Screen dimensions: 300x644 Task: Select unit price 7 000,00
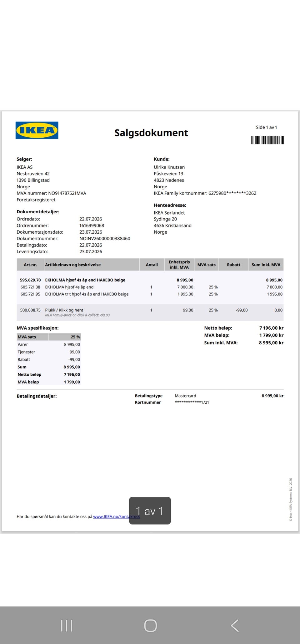[185, 287]
